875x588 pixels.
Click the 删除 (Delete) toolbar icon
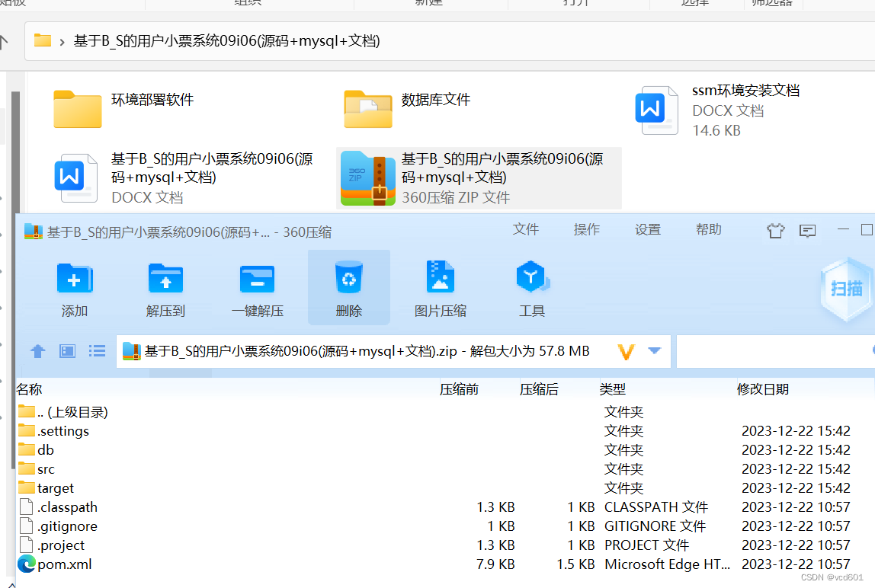click(349, 288)
